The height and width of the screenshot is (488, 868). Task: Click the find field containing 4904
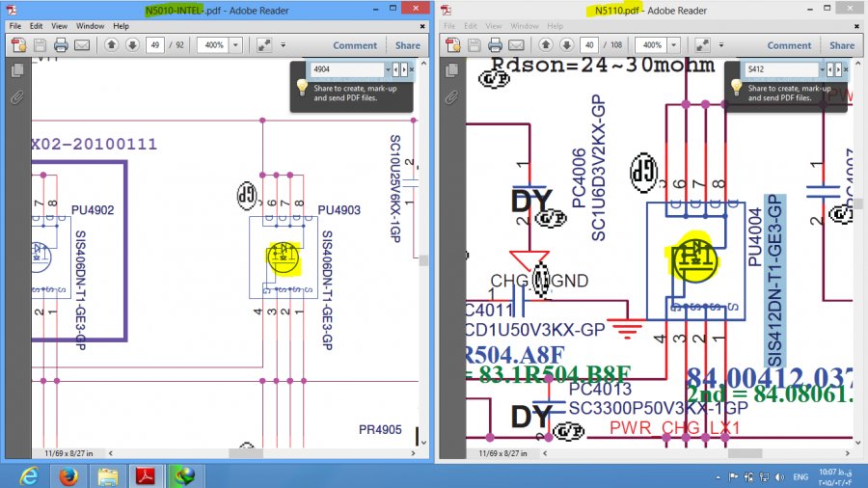(346, 69)
